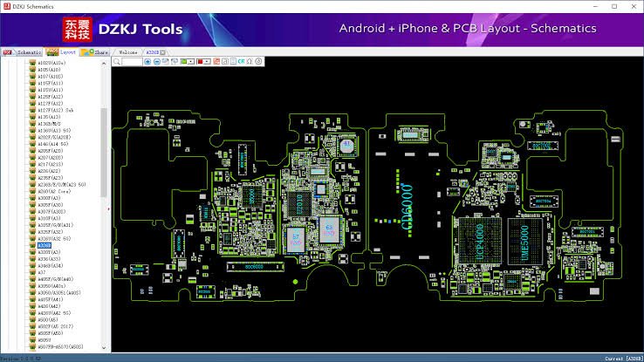Viewport: 644px width, 362px height.
Task: Click the DZKJ Schematics title bar icon
Action: 7,6
